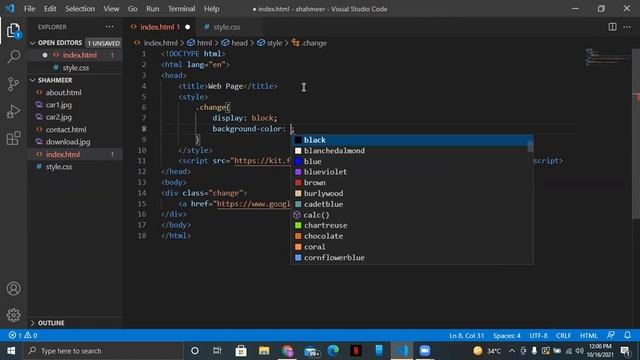Click the Windows Start button
The height and width of the screenshot is (360, 640).
[x=11, y=351]
